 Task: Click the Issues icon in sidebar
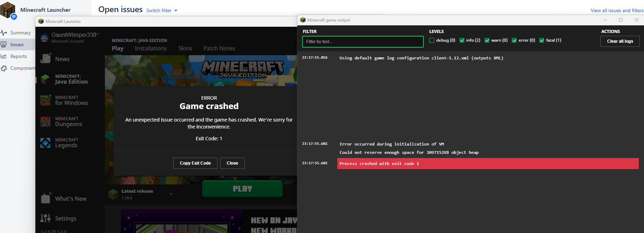4,44
